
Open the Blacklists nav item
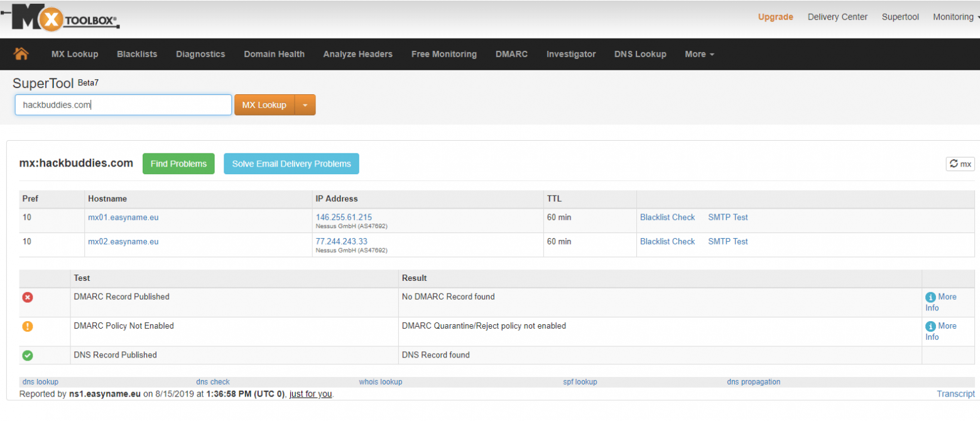[137, 54]
